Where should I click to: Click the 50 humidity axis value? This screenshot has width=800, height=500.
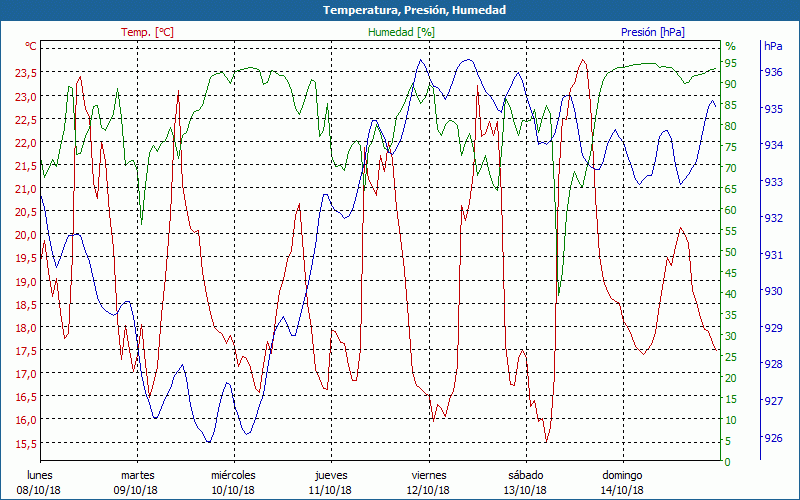coord(731,252)
